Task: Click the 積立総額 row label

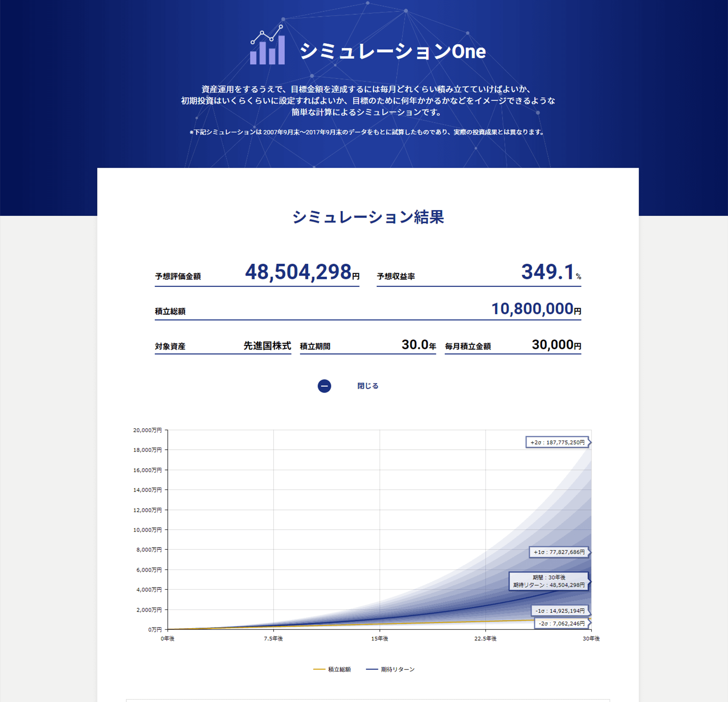Action: pyautogui.click(x=170, y=312)
